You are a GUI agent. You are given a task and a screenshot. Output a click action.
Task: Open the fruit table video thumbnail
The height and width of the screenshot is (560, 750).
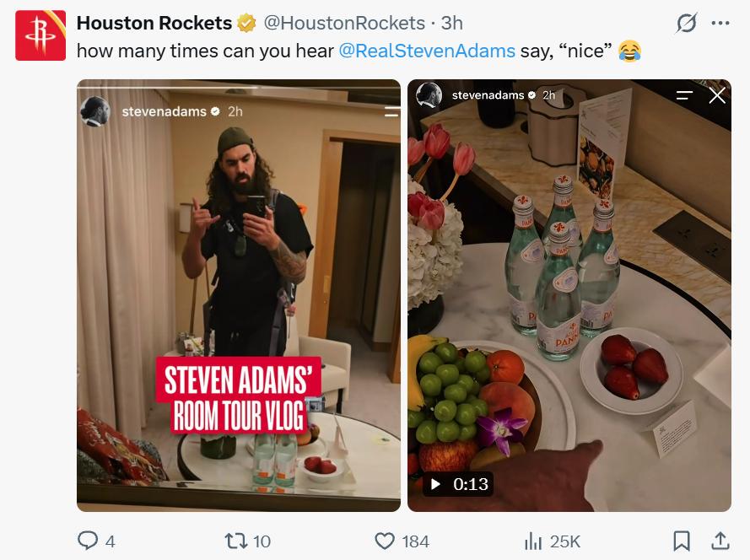[569, 295]
